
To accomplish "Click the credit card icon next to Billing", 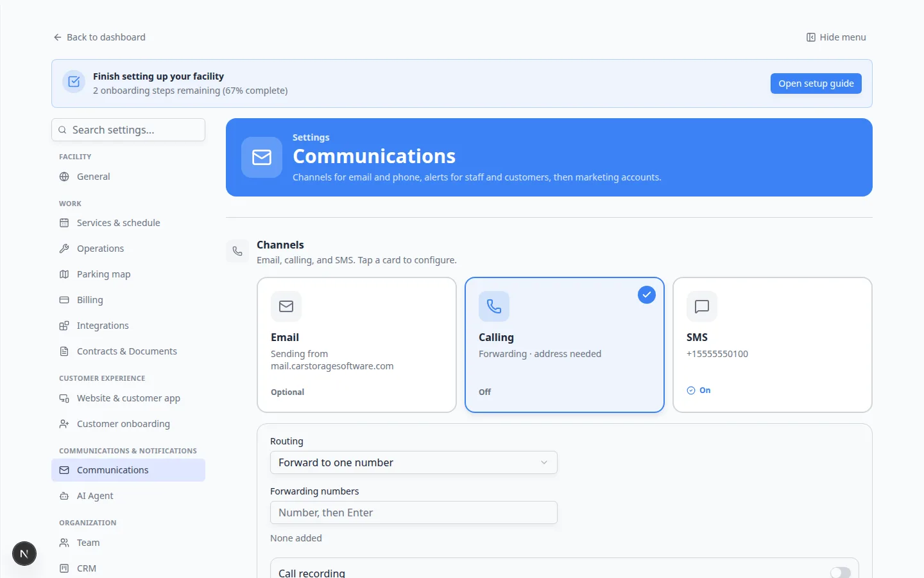I will click(64, 300).
